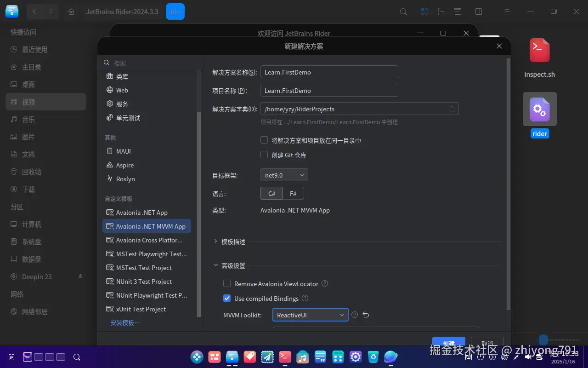This screenshot has height=368, width=588.
Task: Open the trash from the dock
Action: point(373,356)
